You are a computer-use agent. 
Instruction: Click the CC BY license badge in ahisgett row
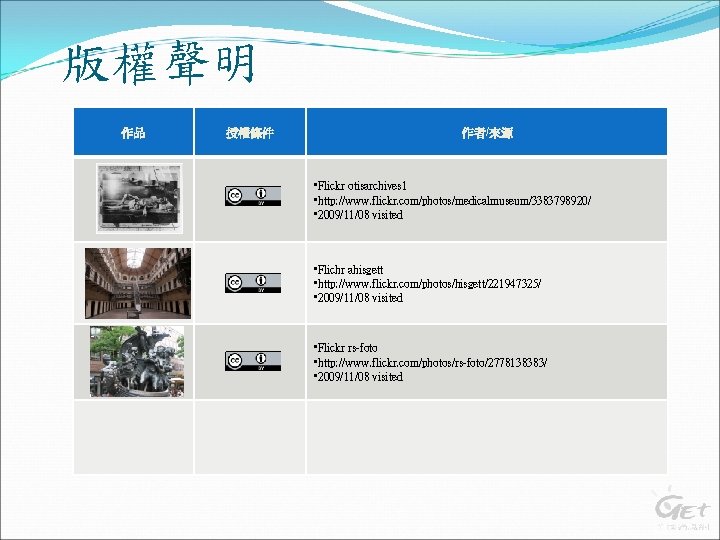click(253, 283)
